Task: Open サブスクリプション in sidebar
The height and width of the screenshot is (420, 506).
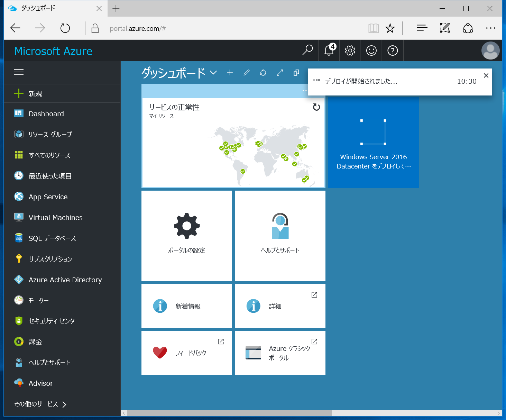Action: 62,259
